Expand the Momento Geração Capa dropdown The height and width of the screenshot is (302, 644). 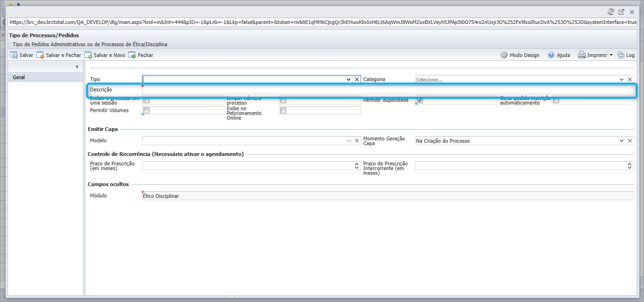pyautogui.click(x=621, y=141)
